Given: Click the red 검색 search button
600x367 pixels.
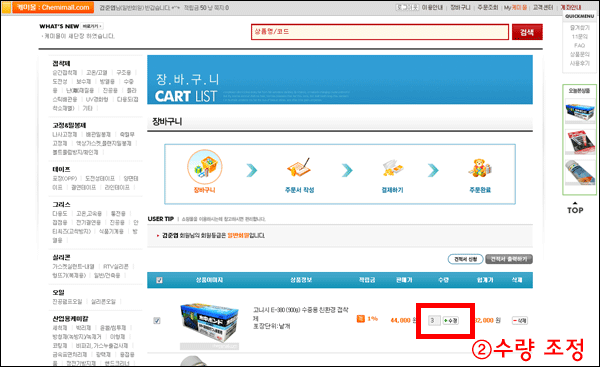Looking at the screenshot, I should [527, 32].
